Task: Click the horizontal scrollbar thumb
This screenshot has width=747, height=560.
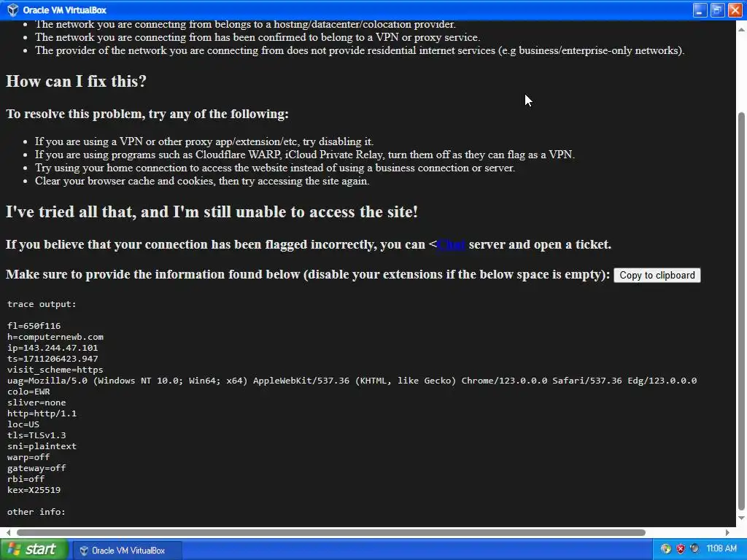Action: [x=331, y=532]
